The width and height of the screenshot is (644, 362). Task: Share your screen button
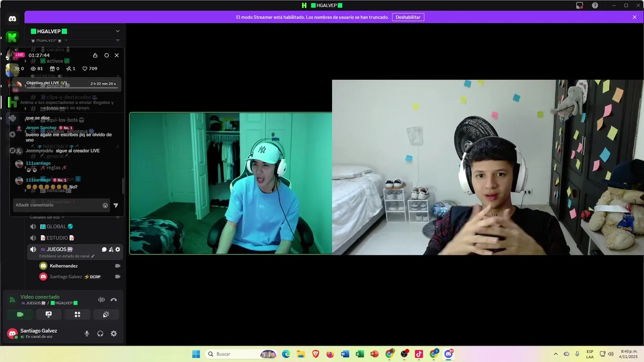coord(49,314)
